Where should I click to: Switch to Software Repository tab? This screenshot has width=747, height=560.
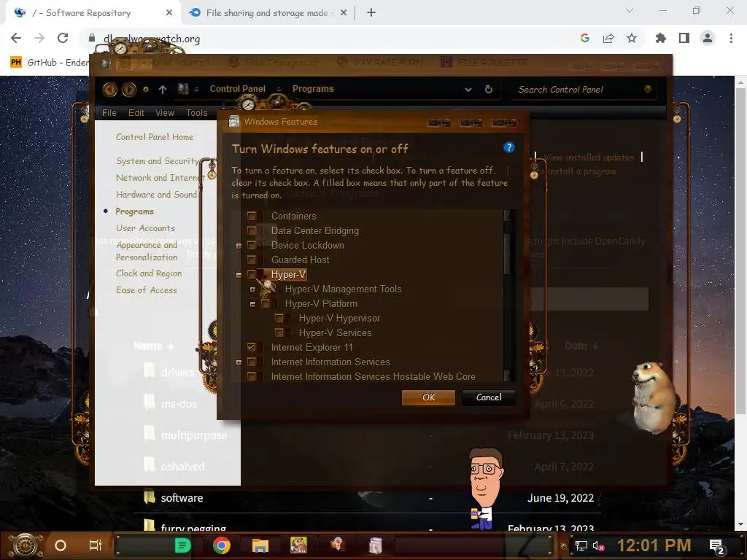pyautogui.click(x=93, y=13)
